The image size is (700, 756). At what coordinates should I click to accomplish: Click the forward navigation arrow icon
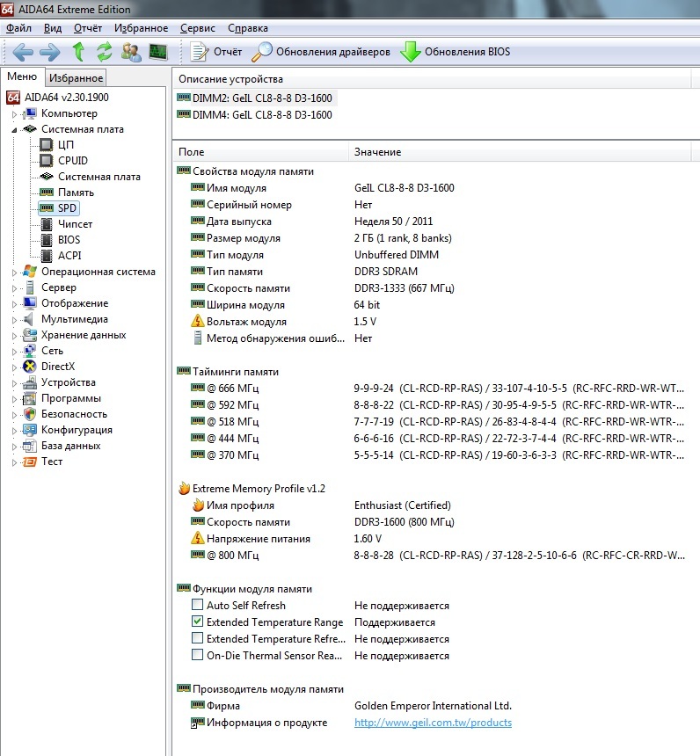point(49,52)
